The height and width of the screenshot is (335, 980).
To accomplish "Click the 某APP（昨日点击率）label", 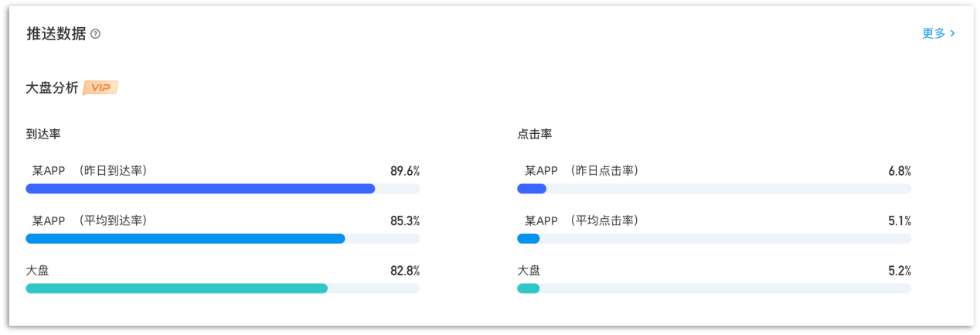I will pos(581,171).
